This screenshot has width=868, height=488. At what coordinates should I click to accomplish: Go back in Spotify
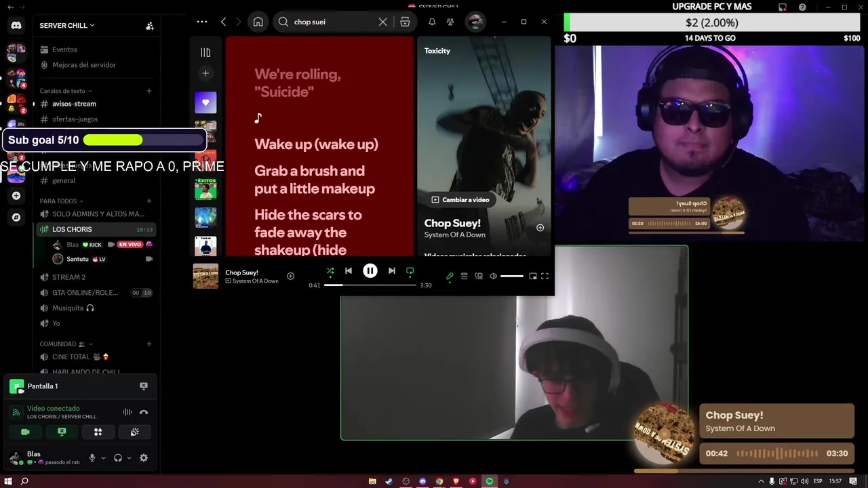pyautogui.click(x=223, y=22)
